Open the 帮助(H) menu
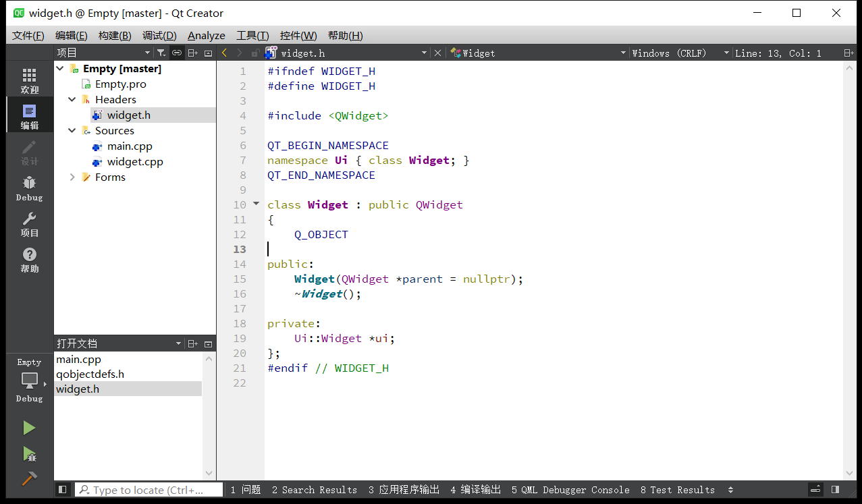Screen dimensions: 862x504 pyautogui.click(x=345, y=36)
